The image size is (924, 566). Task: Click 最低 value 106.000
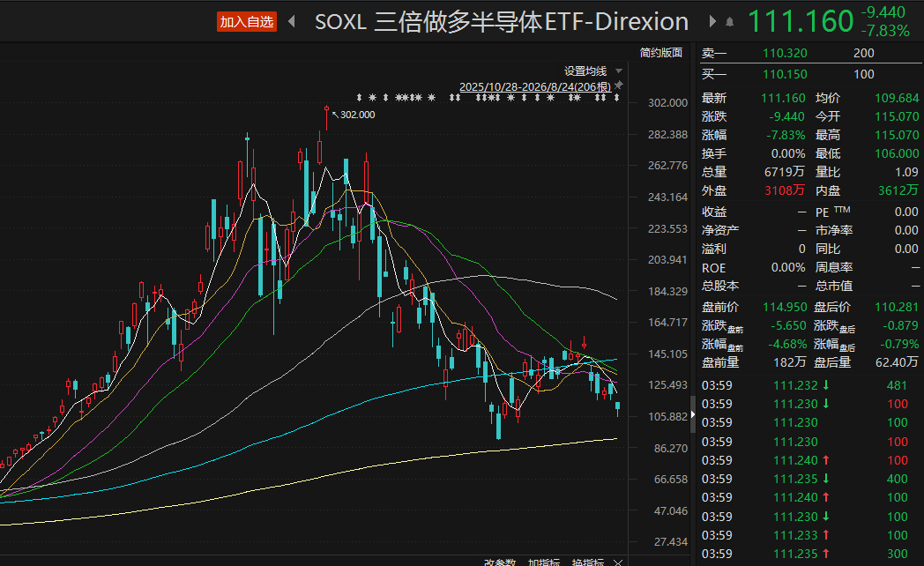[x=897, y=153]
